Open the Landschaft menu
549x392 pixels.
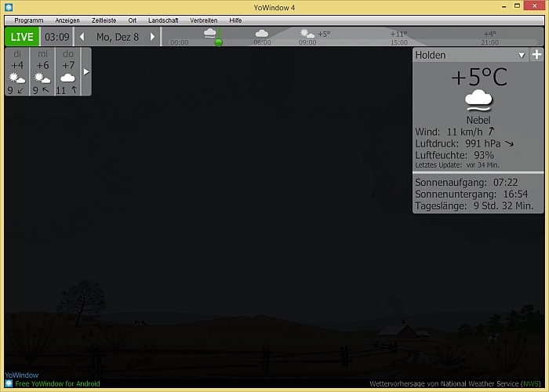click(163, 20)
